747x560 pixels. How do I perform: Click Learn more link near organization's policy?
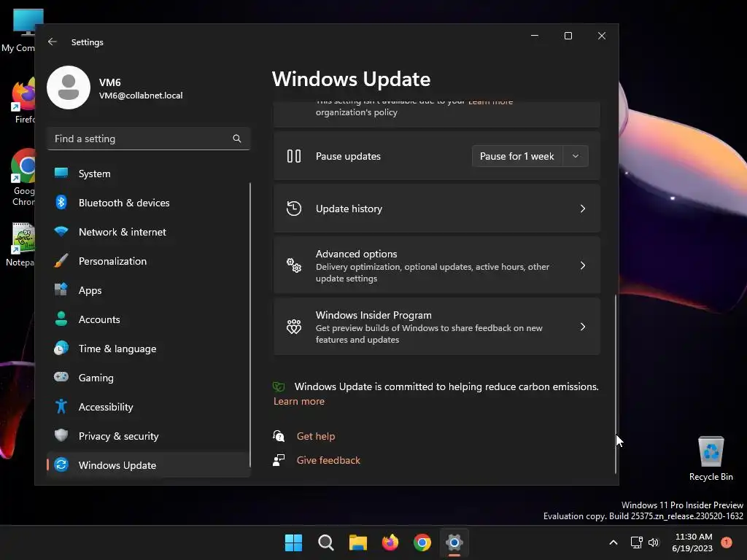pos(491,102)
